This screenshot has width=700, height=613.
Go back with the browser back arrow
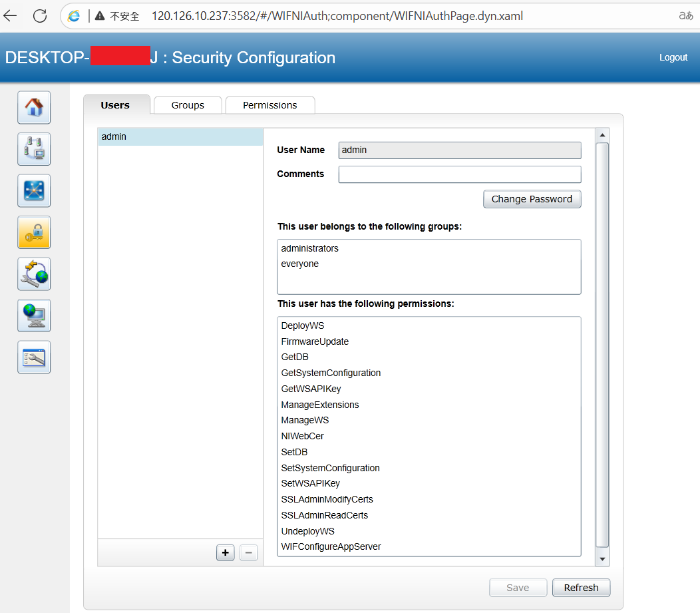(x=10, y=16)
